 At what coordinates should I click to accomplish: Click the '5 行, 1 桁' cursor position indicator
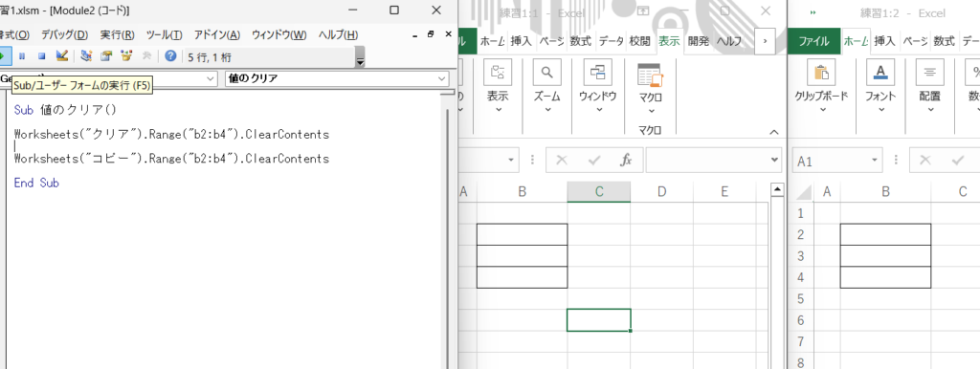[210, 57]
